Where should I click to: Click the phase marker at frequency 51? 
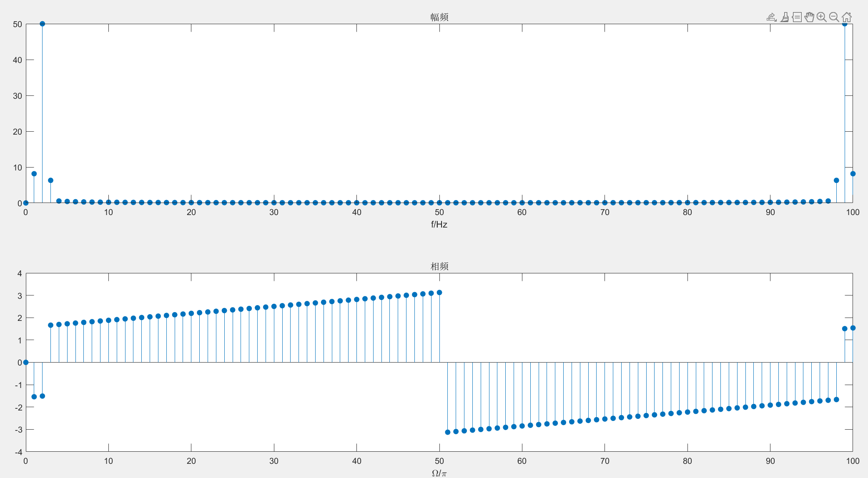coord(448,432)
